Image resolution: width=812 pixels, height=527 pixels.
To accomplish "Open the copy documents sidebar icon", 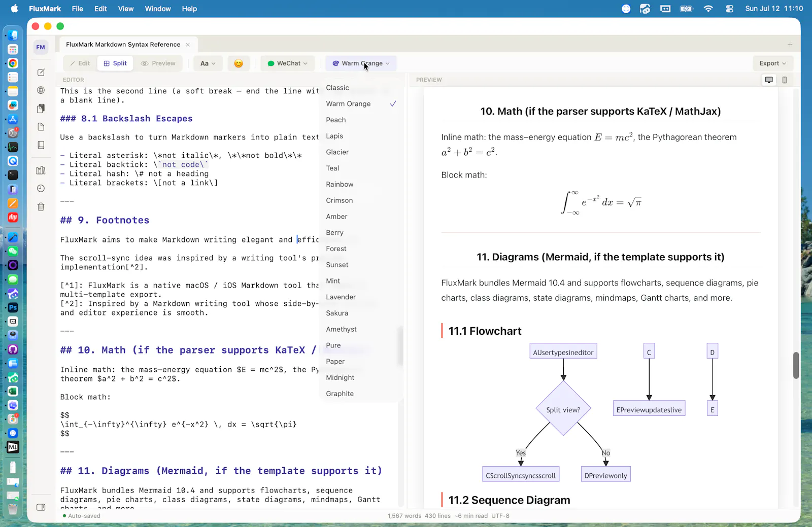I will (x=41, y=109).
